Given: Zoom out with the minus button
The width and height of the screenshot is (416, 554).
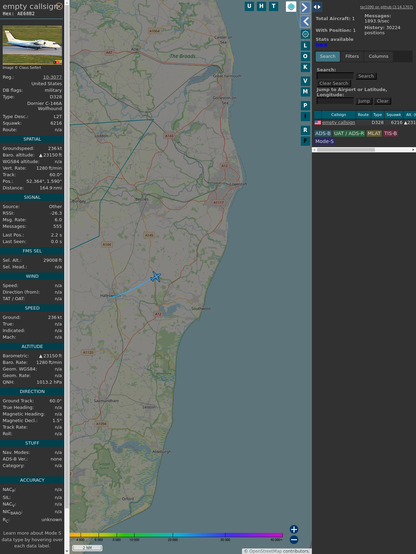Looking at the screenshot, I should click(294, 540).
